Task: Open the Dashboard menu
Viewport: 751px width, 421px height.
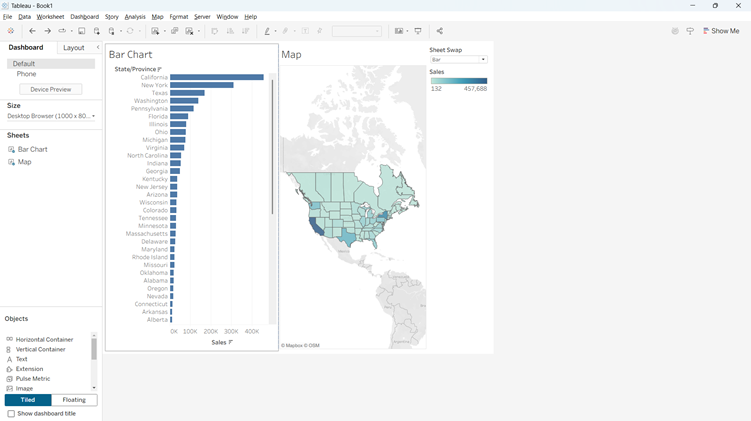Action: 84,17
